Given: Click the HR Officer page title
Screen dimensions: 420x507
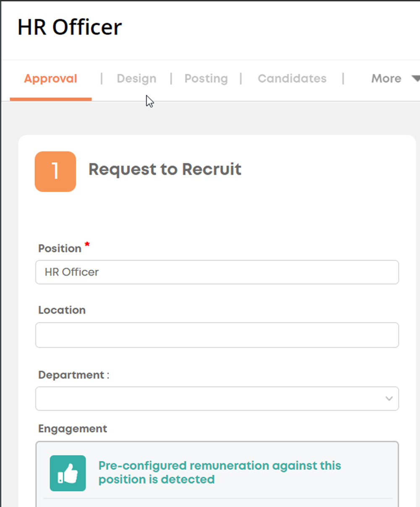Looking at the screenshot, I should pyautogui.click(x=70, y=27).
